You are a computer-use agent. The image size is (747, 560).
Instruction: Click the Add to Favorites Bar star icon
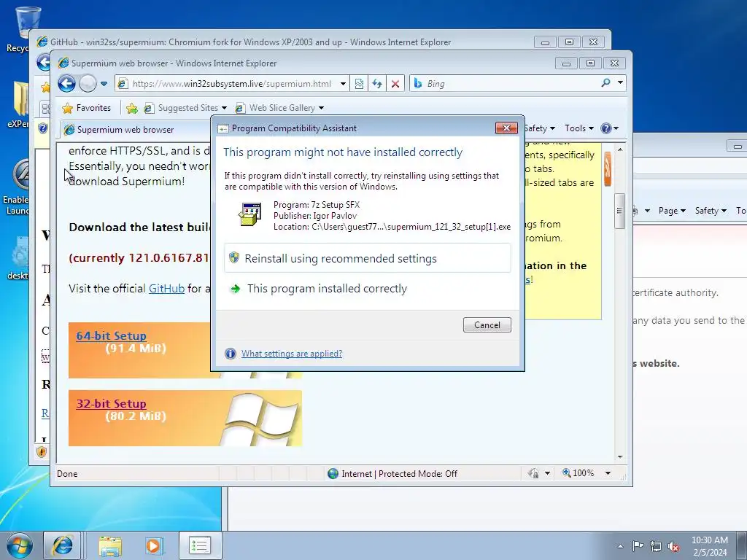click(131, 109)
